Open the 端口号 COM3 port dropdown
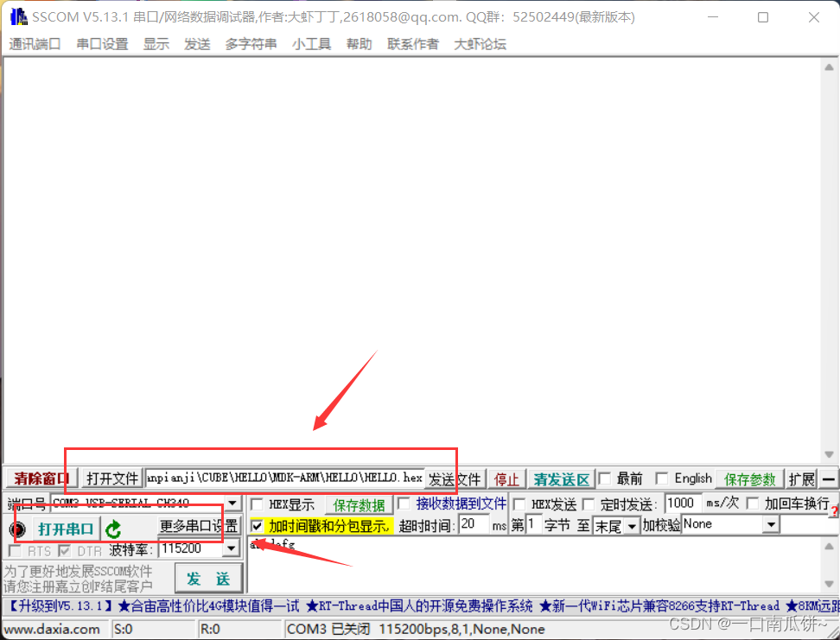Image resolution: width=840 pixels, height=640 pixels. point(232,504)
